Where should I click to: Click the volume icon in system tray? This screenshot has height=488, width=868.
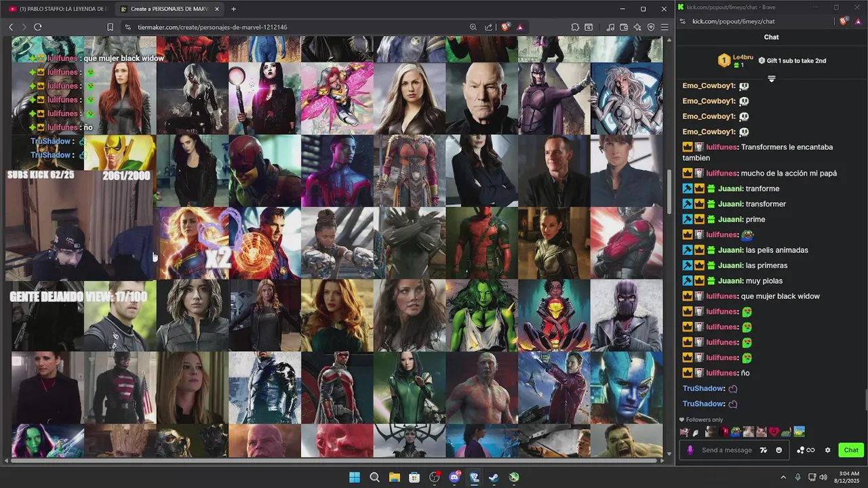point(823,477)
